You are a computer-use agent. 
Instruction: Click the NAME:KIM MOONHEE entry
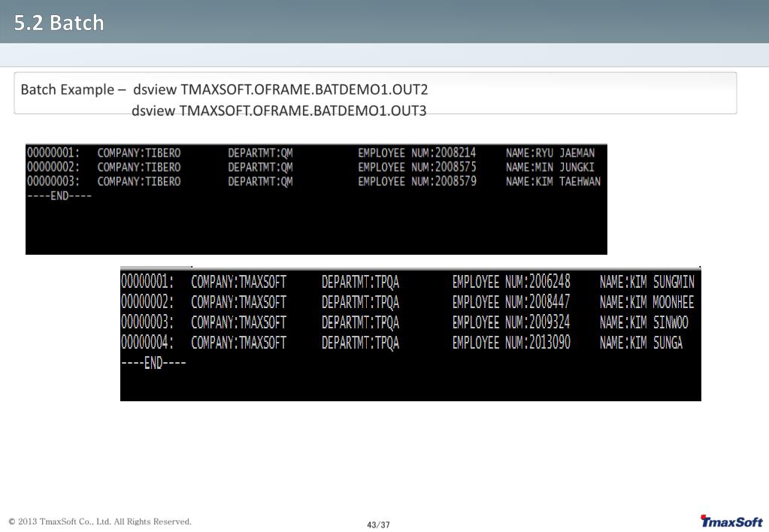coord(647,302)
